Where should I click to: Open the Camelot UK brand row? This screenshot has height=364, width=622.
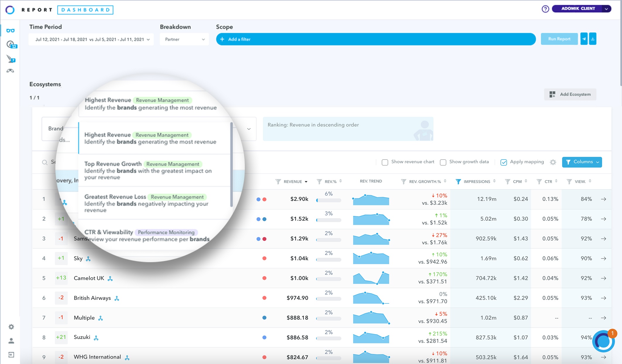point(322,278)
